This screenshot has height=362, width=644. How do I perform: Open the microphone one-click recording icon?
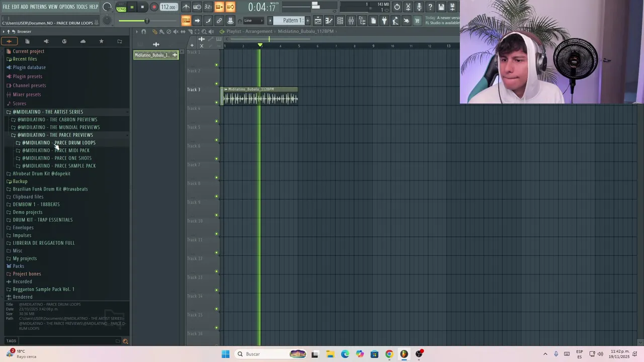tap(419, 7)
